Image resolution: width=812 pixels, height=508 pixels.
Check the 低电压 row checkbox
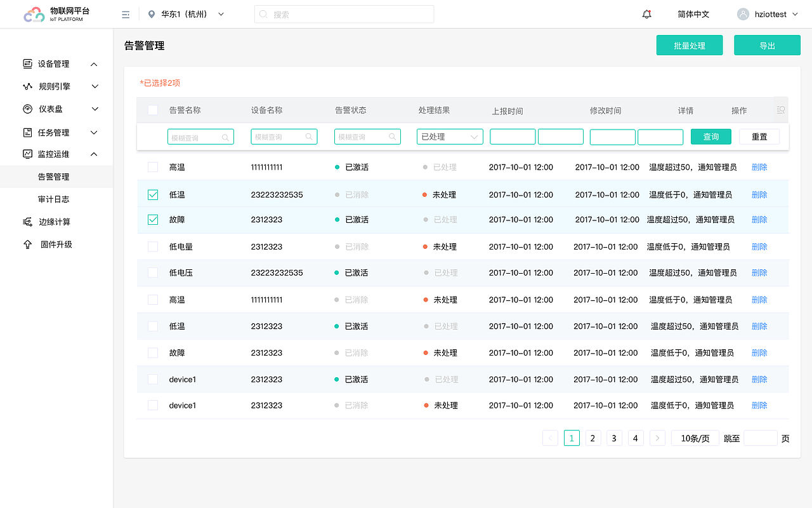(x=153, y=272)
